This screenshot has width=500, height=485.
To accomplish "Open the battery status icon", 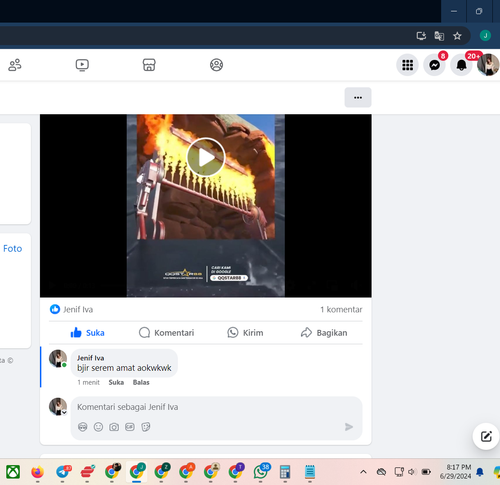I will tap(426, 472).
